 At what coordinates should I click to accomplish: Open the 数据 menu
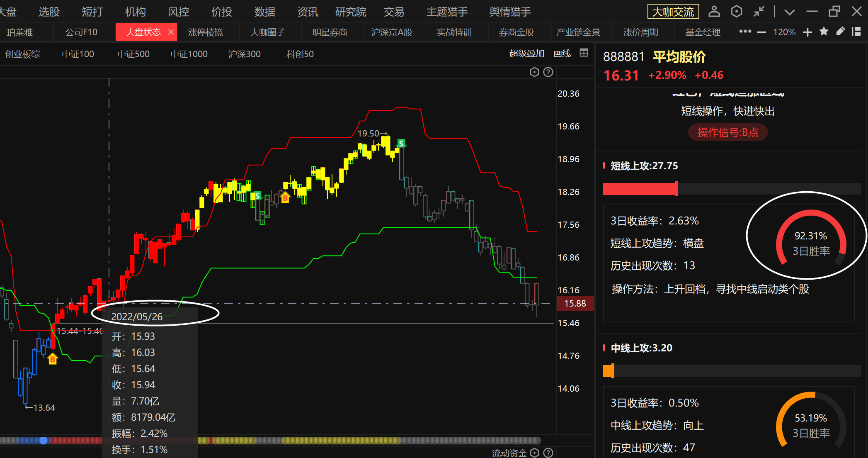264,12
